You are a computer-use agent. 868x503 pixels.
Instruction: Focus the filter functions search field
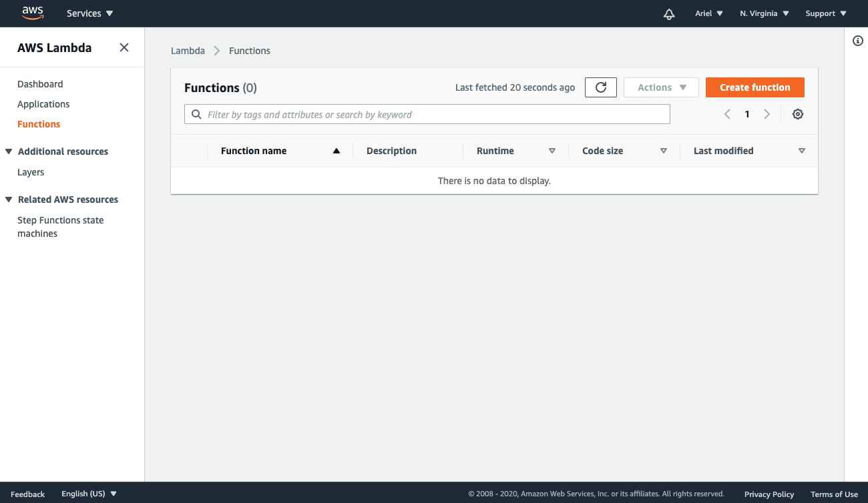(x=427, y=114)
